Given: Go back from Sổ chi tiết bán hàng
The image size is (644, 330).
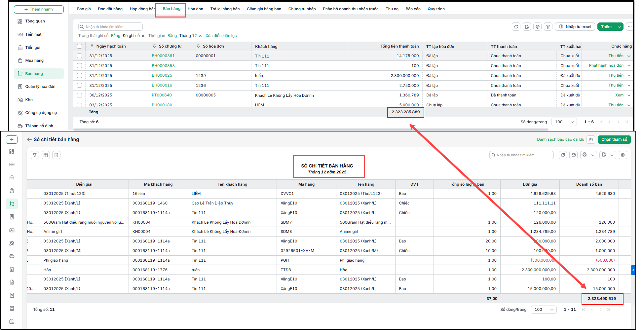Looking at the screenshot, I should point(29,140).
